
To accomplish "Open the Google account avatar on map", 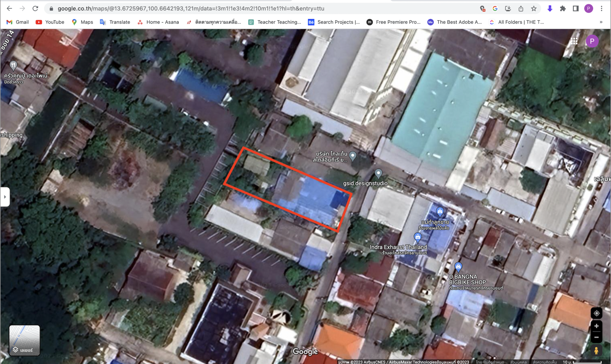I will [592, 41].
